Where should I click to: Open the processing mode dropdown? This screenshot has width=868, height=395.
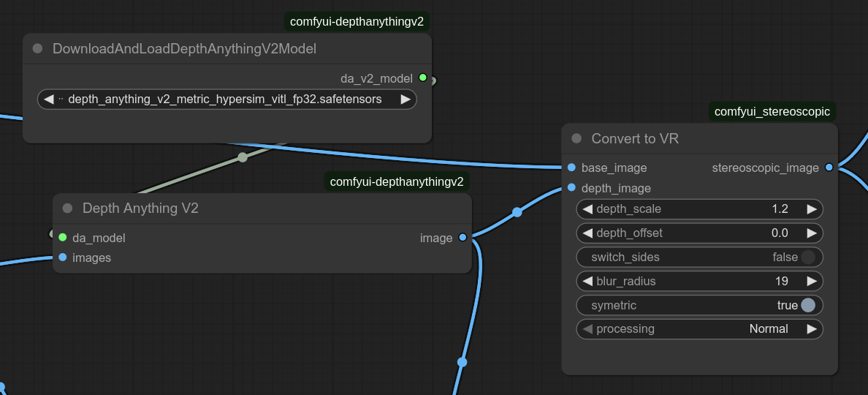point(699,329)
